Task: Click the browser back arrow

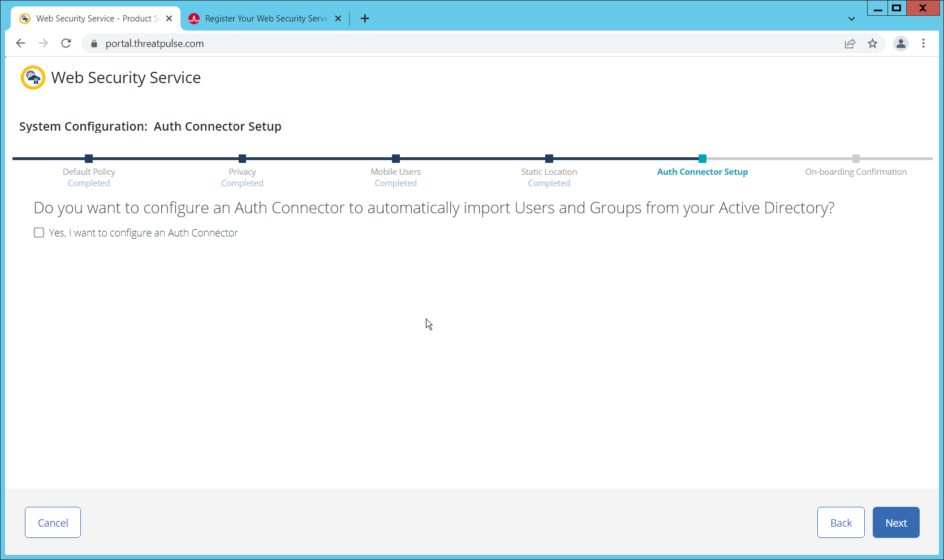Action: [x=21, y=44]
